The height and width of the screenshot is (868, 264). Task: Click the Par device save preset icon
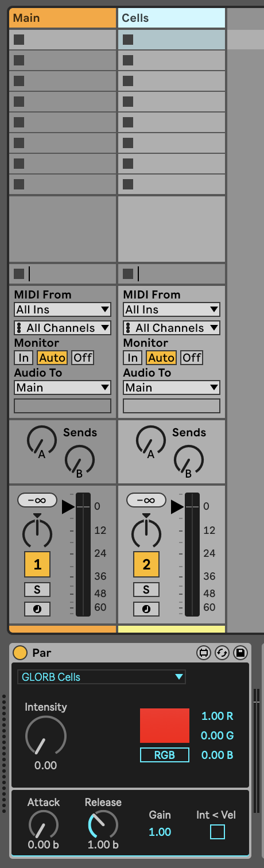tap(240, 653)
